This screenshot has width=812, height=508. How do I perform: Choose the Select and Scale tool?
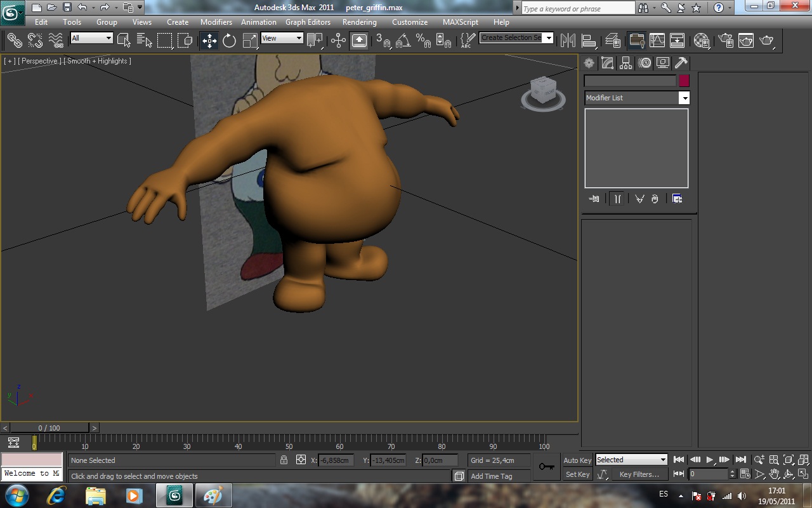click(x=250, y=41)
